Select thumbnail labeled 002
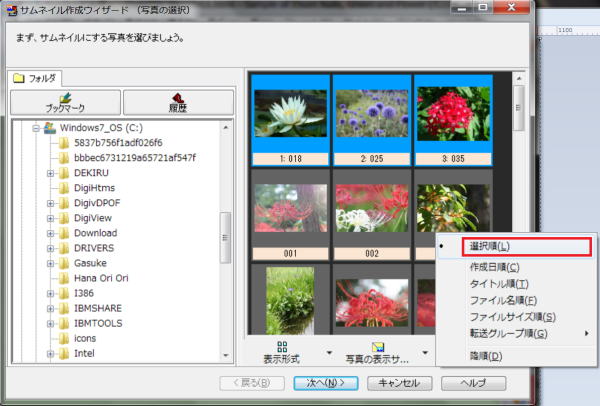This screenshot has height=406, width=600. pos(372,208)
